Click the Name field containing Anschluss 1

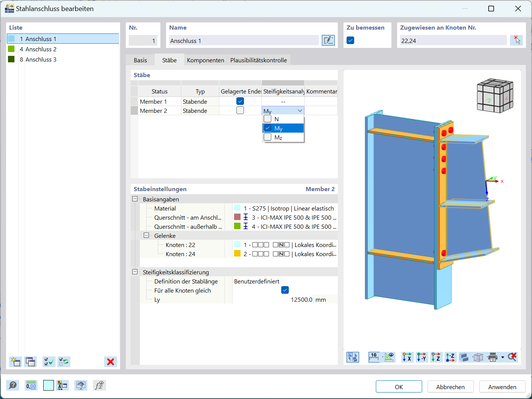click(x=244, y=40)
